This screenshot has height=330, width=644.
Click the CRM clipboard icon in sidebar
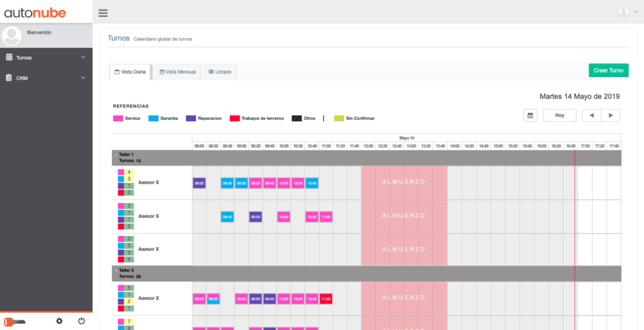click(x=9, y=77)
